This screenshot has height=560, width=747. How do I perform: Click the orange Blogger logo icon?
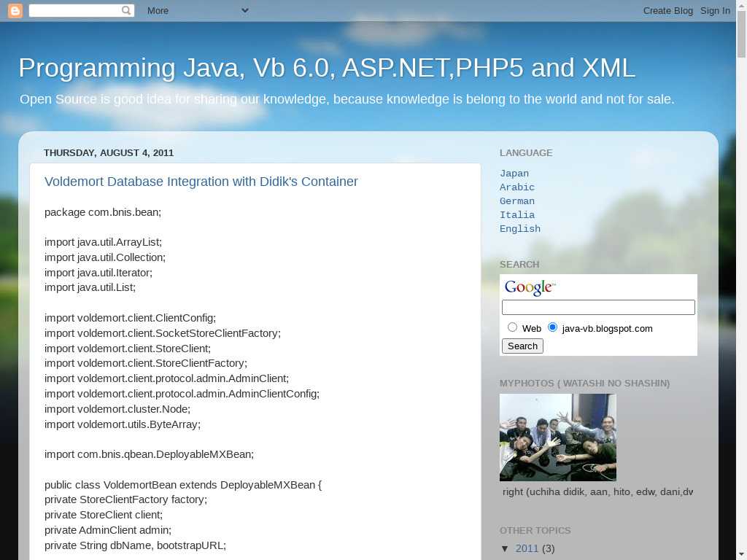15,10
